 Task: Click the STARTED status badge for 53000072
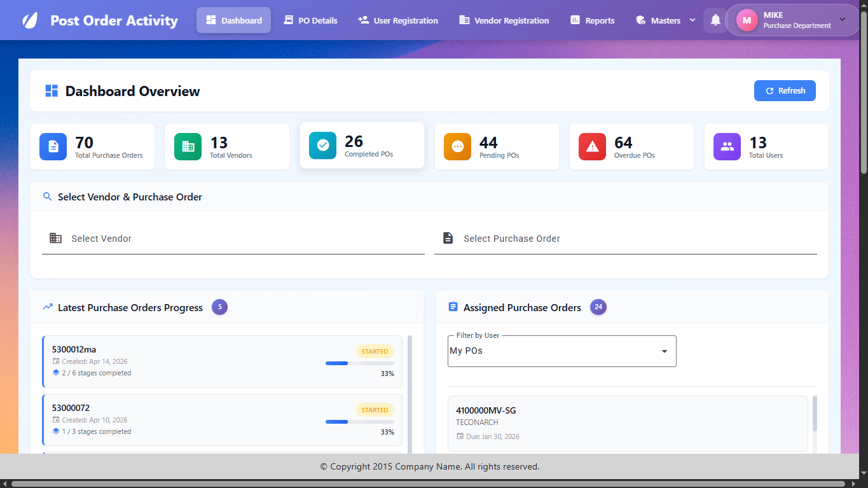[375, 410]
